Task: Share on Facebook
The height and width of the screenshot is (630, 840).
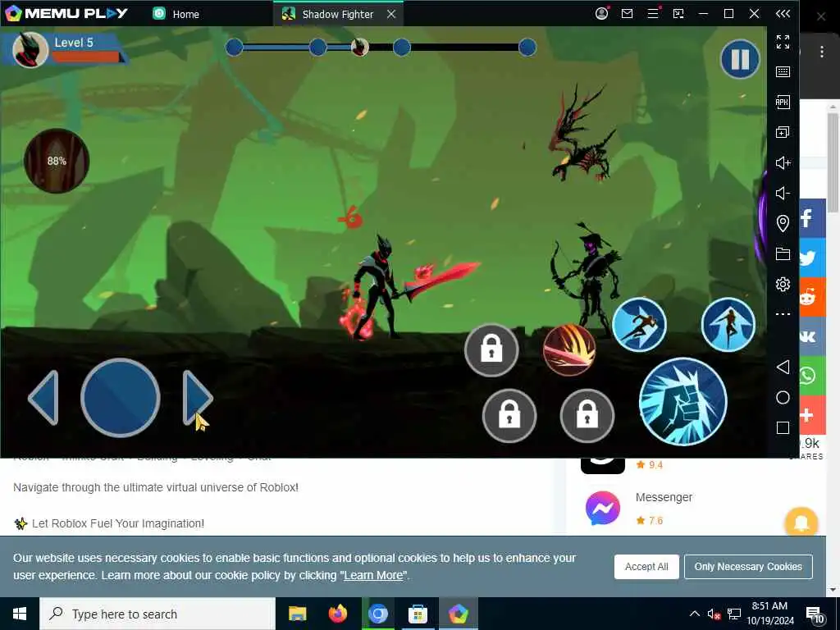Action: (x=811, y=218)
